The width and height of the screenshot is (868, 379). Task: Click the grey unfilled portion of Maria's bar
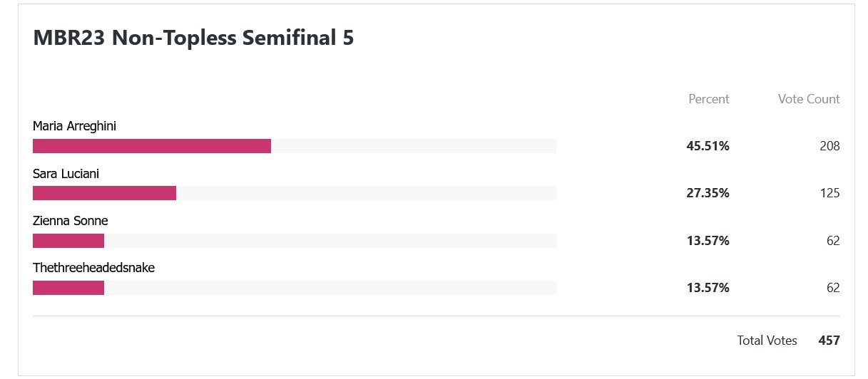coord(414,146)
